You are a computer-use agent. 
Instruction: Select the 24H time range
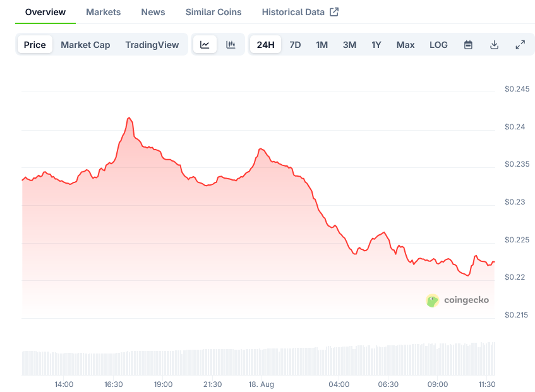[x=265, y=45]
